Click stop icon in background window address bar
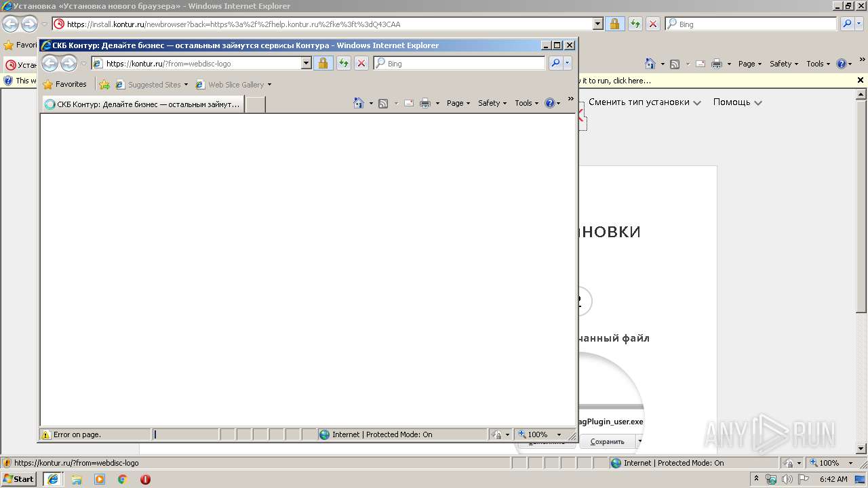Viewport: 868px width, 488px height. (x=653, y=24)
